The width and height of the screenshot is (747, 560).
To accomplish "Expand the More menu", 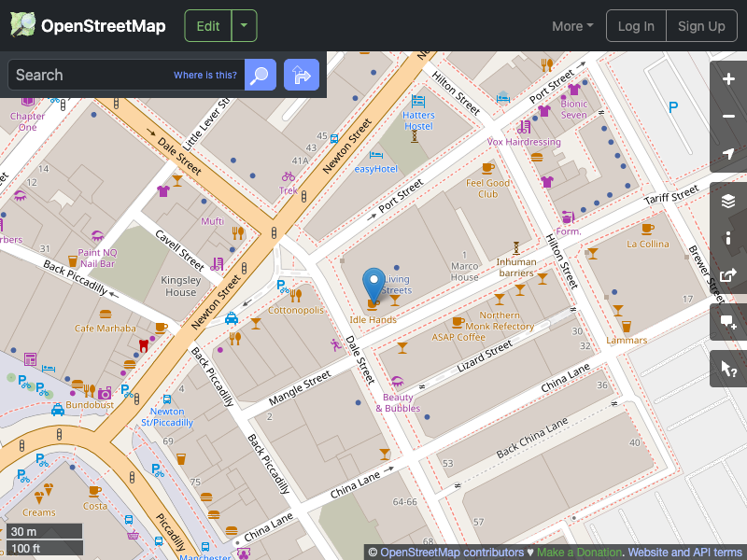I will tap(571, 25).
